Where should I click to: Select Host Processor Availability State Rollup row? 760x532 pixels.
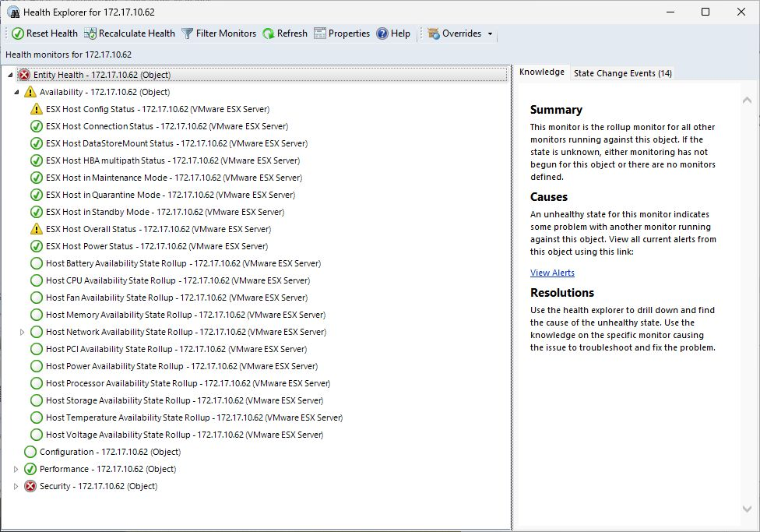pyautogui.click(x=188, y=383)
